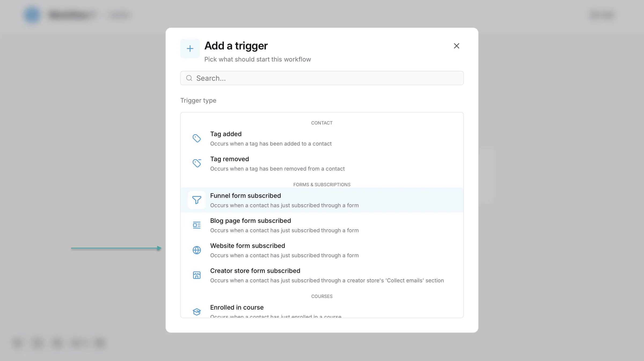Select Blog page form subscribed trigger
Image resolution: width=644 pixels, height=361 pixels.
point(322,225)
